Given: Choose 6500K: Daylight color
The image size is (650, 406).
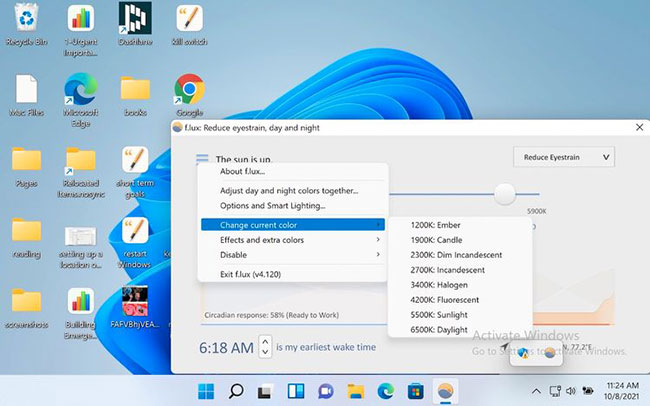Looking at the screenshot, I should [x=460, y=330].
